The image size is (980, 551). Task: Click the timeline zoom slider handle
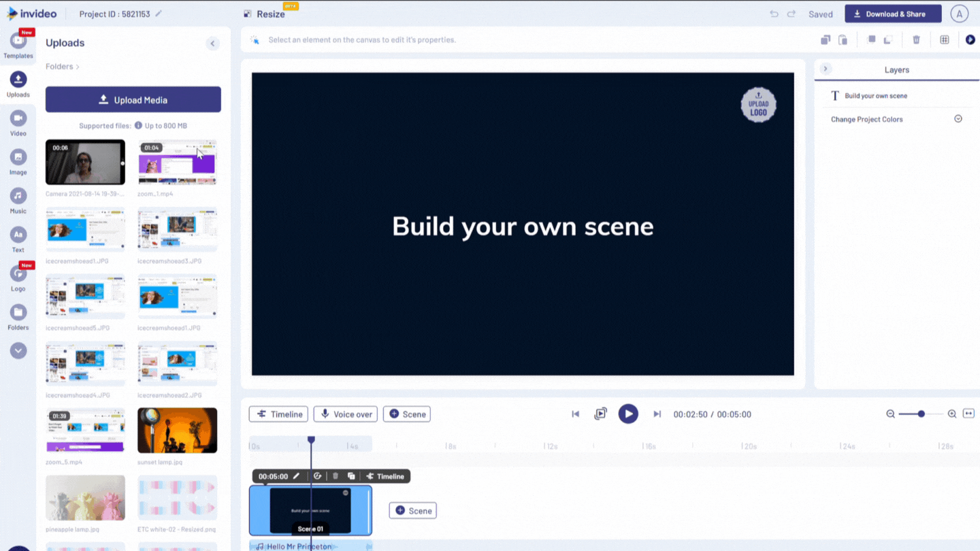point(921,414)
